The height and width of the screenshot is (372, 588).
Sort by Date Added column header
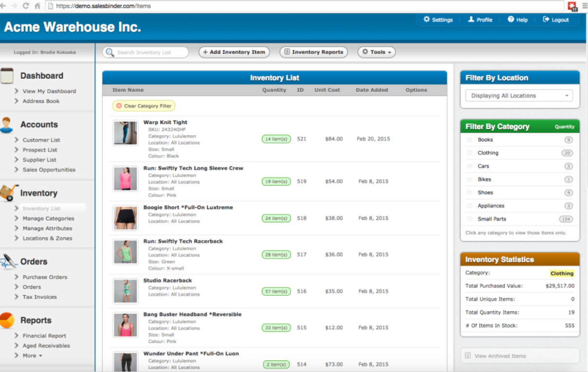372,90
